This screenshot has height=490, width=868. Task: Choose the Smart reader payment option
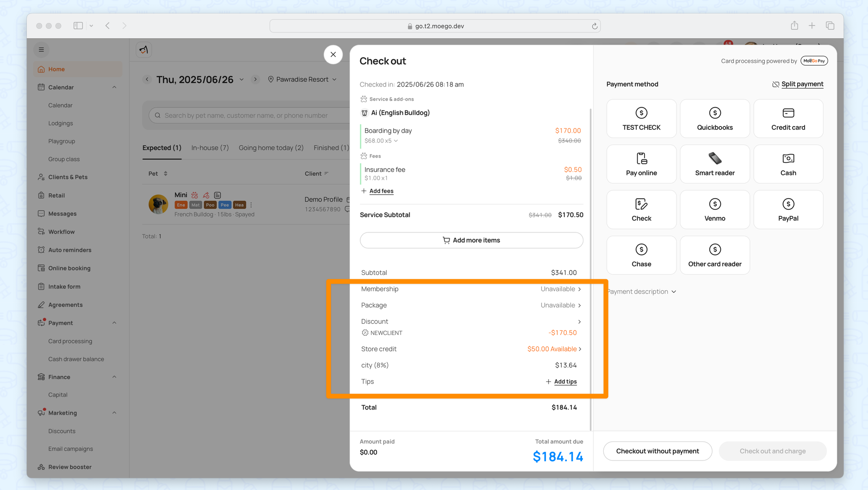(x=714, y=164)
